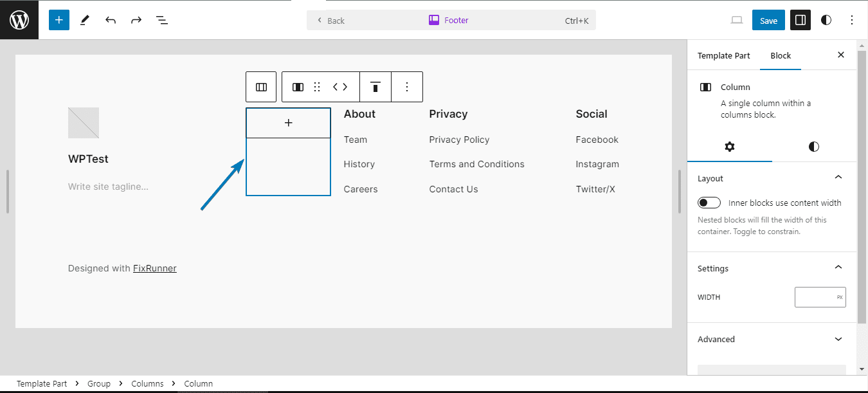Image resolution: width=868 pixels, height=393 pixels.
Task: Click the Column icon in sidebar header
Action: tap(705, 87)
